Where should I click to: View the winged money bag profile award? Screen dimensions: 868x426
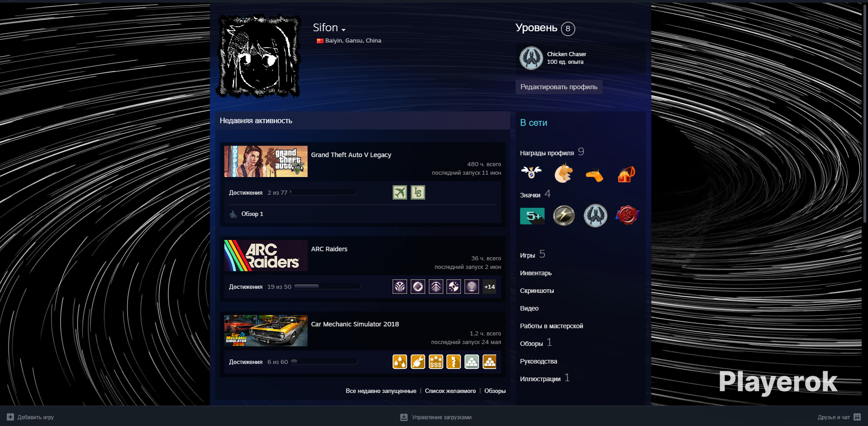coord(531,172)
